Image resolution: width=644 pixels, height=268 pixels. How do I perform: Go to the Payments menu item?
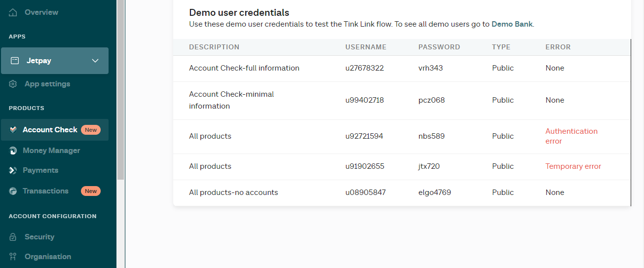pos(40,170)
